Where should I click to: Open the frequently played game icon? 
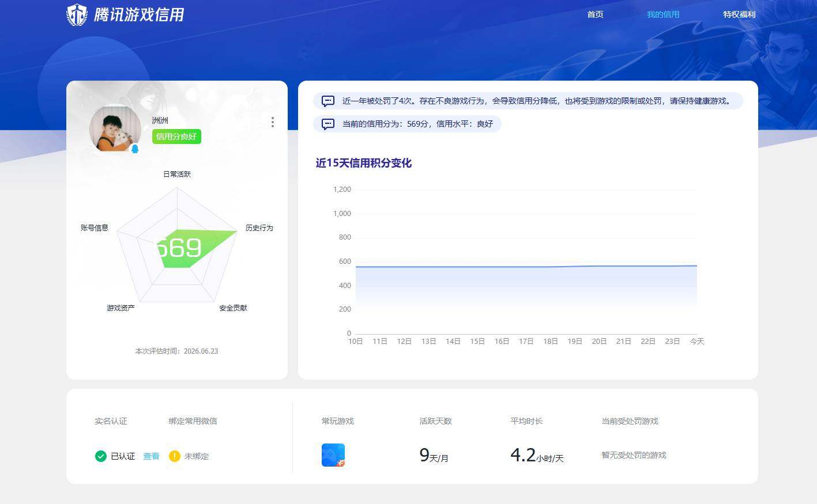pos(333,455)
